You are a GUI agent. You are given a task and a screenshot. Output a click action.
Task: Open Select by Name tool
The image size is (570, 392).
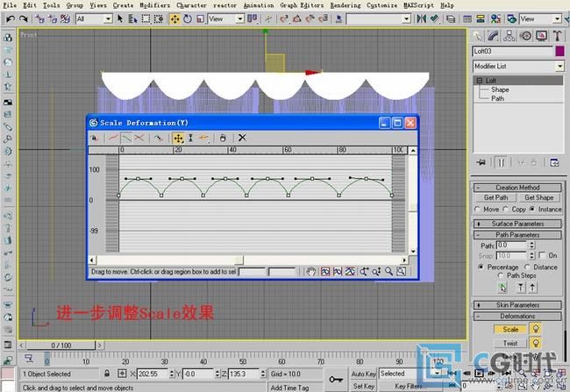132,18
